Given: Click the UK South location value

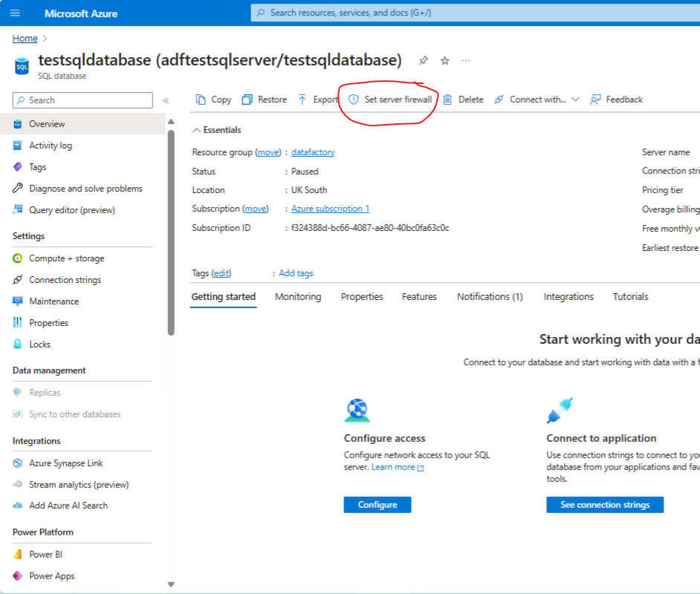Looking at the screenshot, I should coord(309,190).
